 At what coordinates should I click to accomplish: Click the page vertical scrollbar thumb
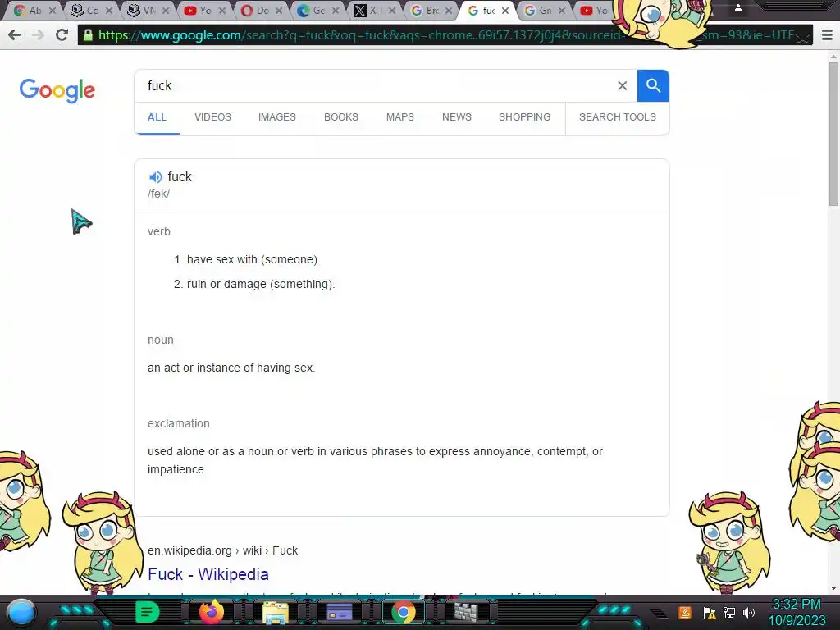pos(833,134)
